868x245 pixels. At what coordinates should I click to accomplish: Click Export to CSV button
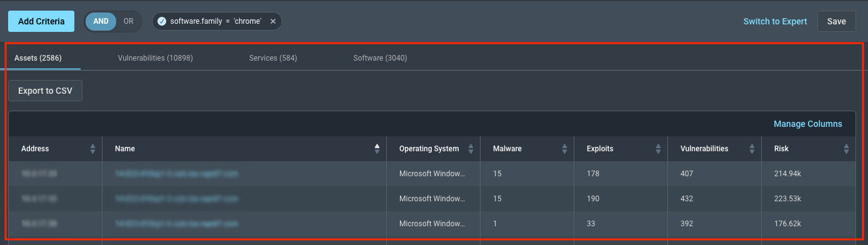(x=45, y=91)
